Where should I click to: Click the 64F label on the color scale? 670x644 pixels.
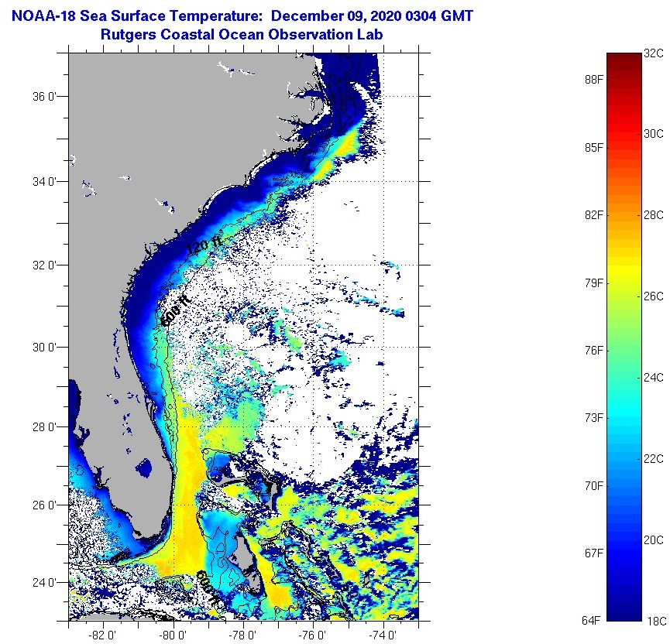click(591, 621)
